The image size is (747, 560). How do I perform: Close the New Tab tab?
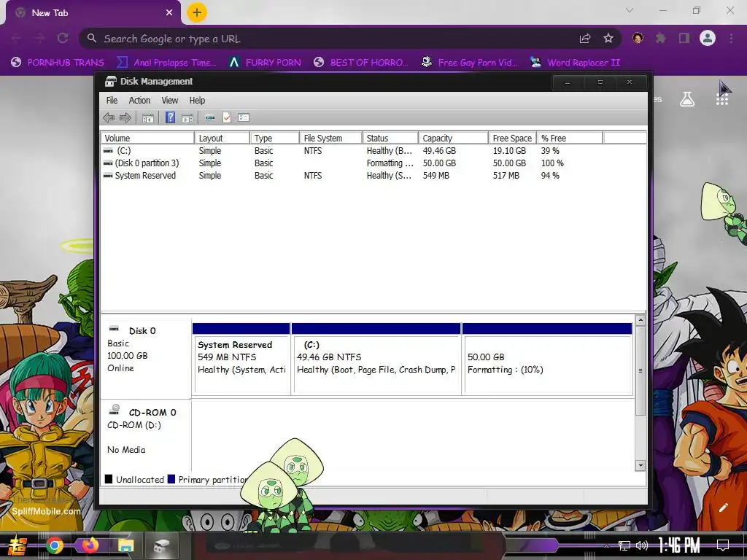coord(169,13)
